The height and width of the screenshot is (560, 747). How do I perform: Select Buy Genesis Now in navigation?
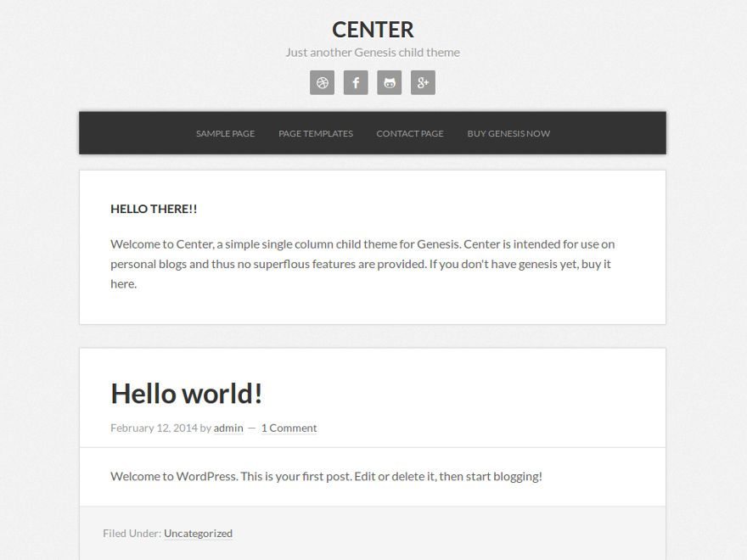click(508, 134)
